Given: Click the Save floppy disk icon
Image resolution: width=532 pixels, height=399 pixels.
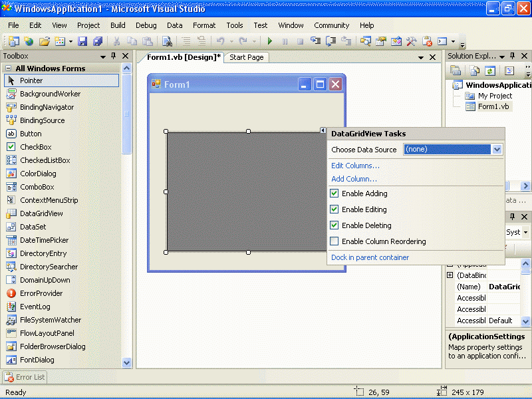Looking at the screenshot, I should 82,41.
